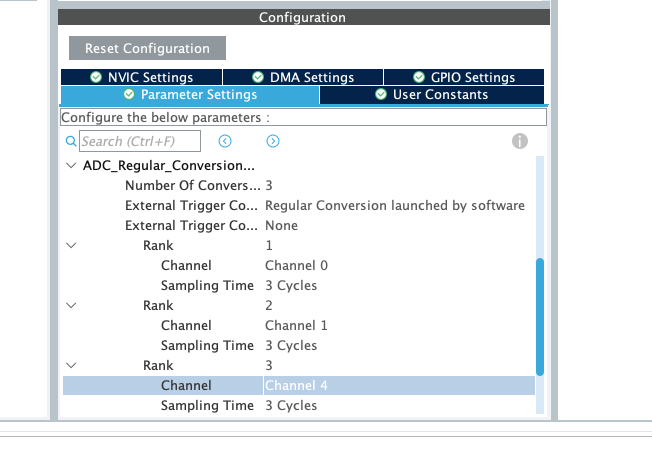Go to next search result arrow
652x451 pixels.
272,142
